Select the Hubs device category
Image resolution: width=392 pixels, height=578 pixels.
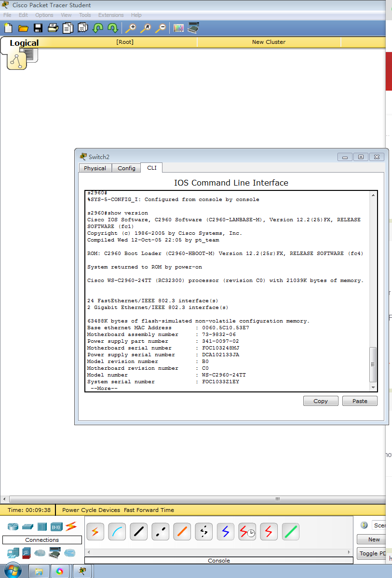(x=42, y=526)
